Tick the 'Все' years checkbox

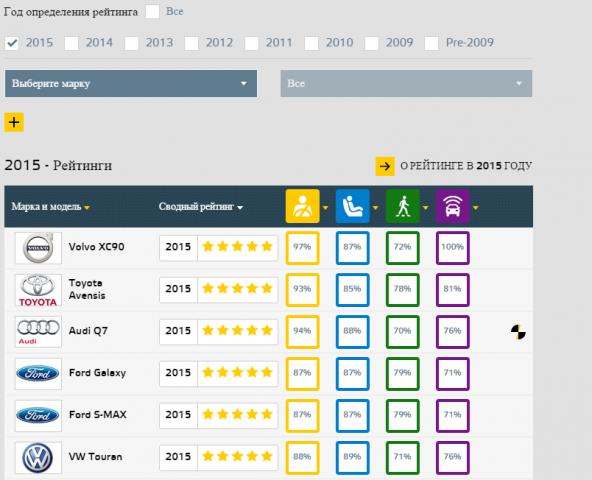coord(152,12)
